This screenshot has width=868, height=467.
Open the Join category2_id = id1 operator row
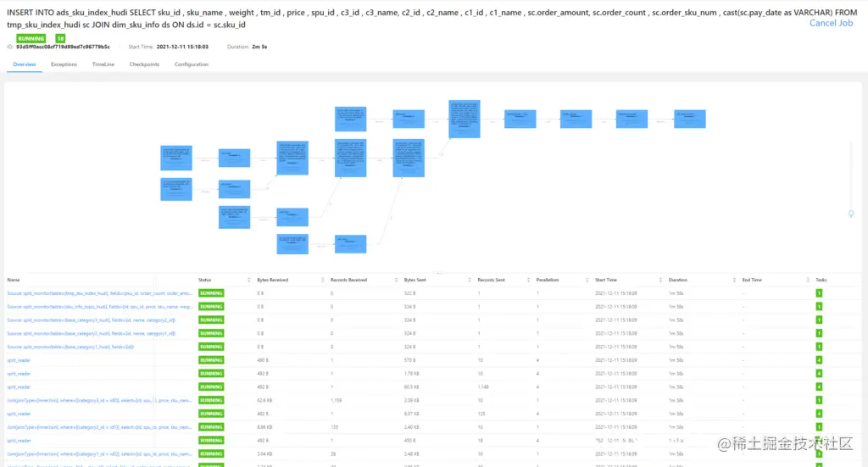pos(100,427)
